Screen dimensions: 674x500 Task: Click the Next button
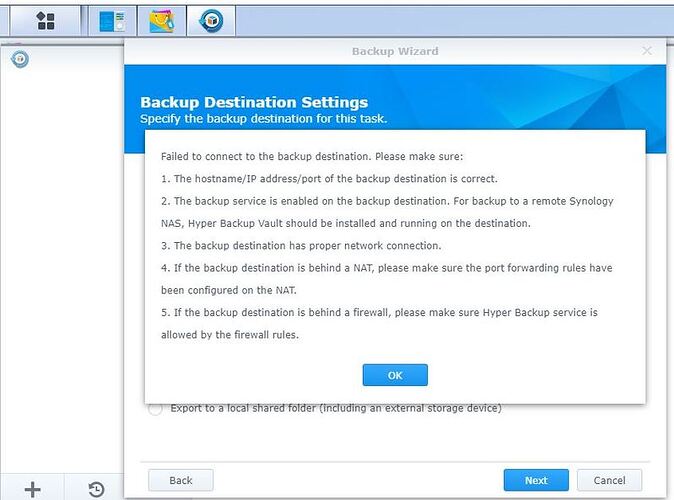tap(536, 480)
